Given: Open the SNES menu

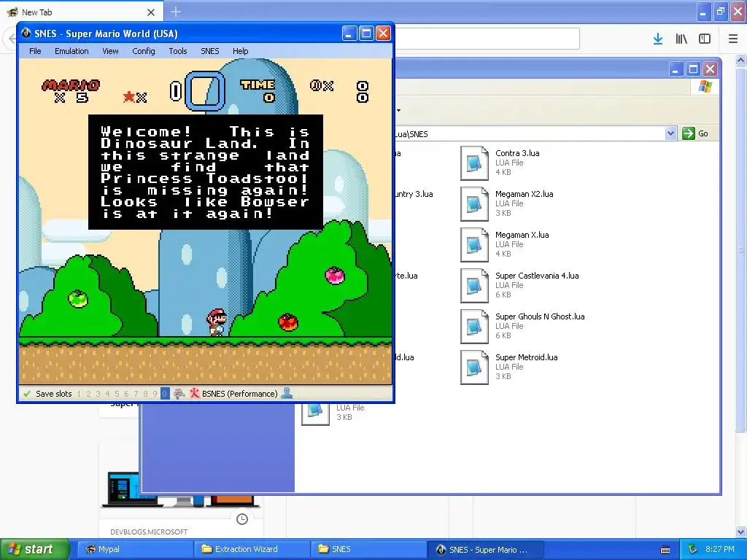Looking at the screenshot, I should (209, 51).
